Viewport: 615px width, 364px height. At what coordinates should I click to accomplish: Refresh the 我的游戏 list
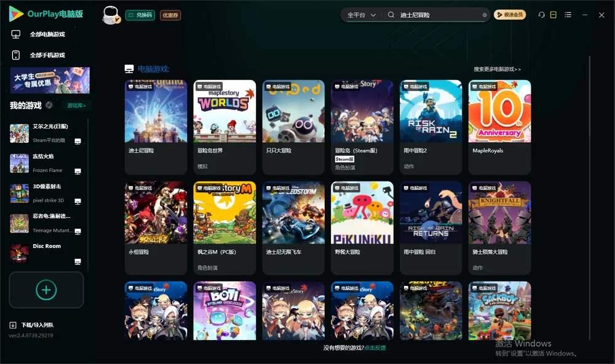click(49, 105)
